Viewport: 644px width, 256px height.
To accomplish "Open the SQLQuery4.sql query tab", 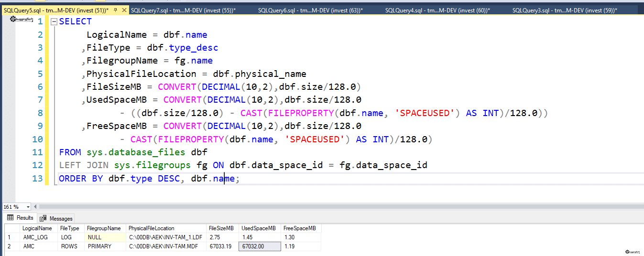I will coord(437,11).
